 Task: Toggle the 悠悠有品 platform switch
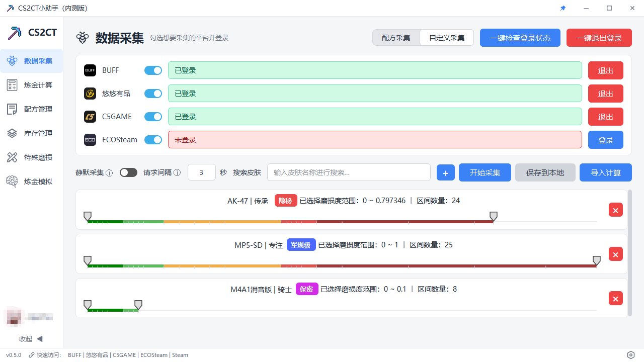point(153,94)
